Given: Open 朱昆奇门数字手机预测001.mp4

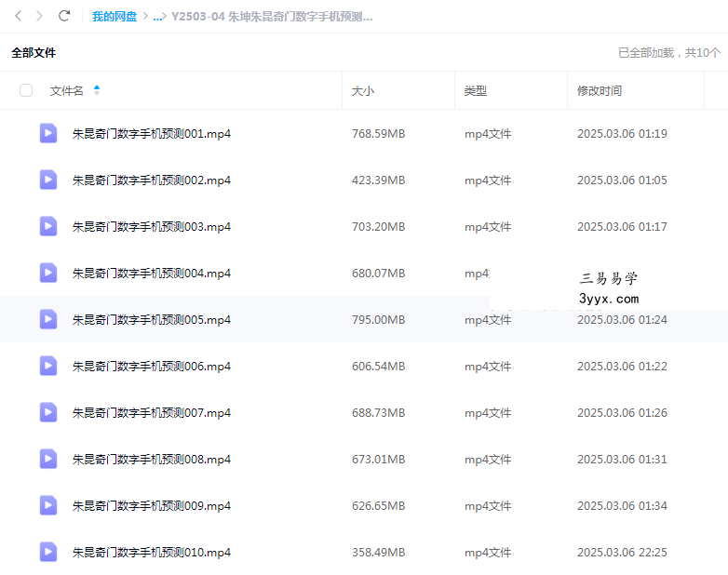Looking at the screenshot, I should click(152, 134).
